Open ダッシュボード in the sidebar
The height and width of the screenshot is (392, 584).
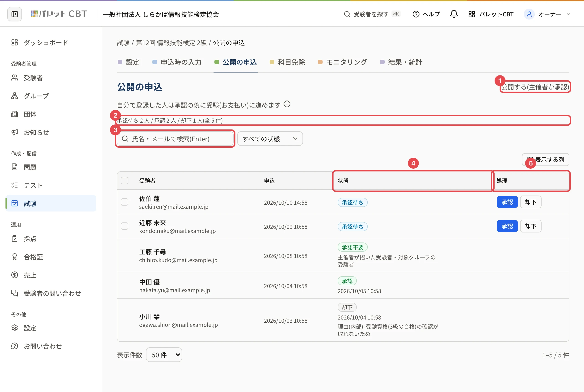tap(51, 42)
